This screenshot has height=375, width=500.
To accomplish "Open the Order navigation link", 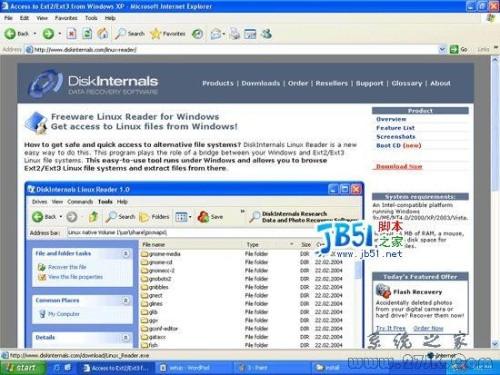I will tap(298, 83).
